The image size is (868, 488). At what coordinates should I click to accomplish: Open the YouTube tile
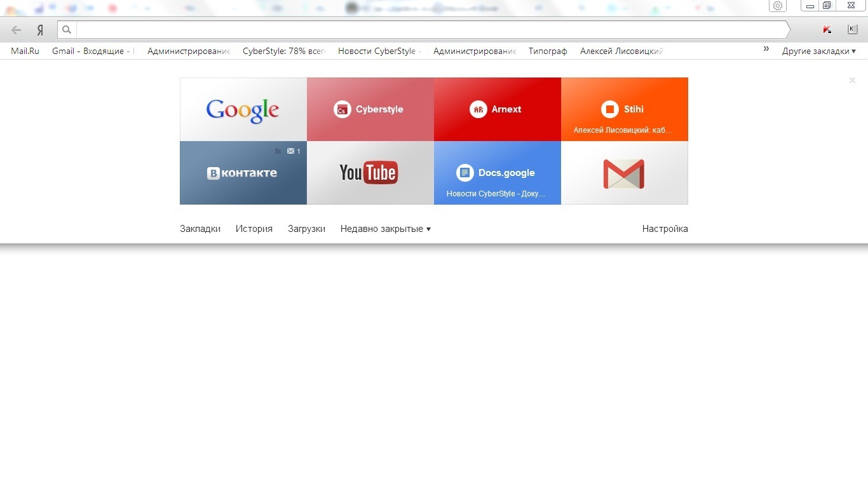(x=370, y=173)
